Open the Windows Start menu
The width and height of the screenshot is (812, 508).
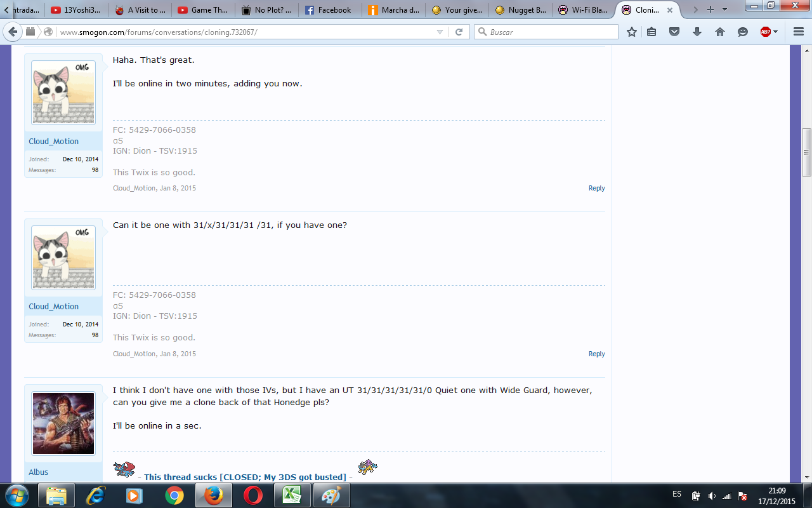point(16,495)
